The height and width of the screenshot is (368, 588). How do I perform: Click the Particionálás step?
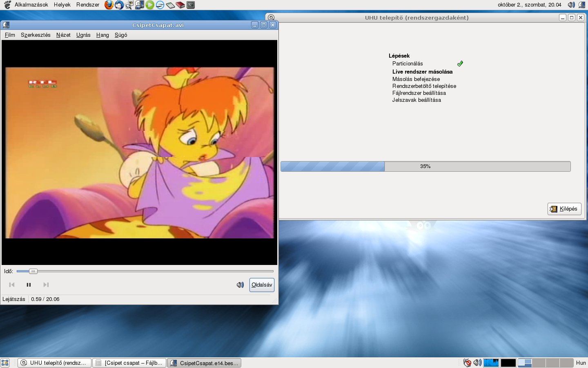pyautogui.click(x=408, y=63)
